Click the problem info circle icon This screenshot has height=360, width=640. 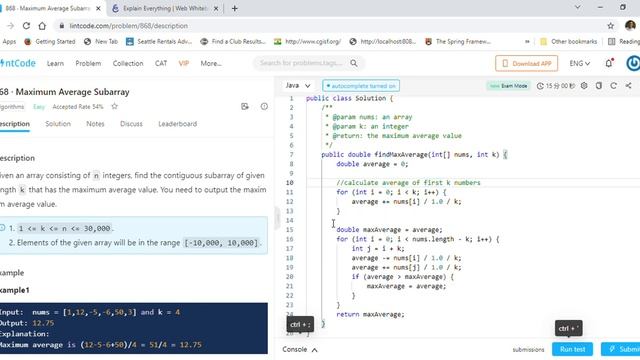(x=264, y=107)
